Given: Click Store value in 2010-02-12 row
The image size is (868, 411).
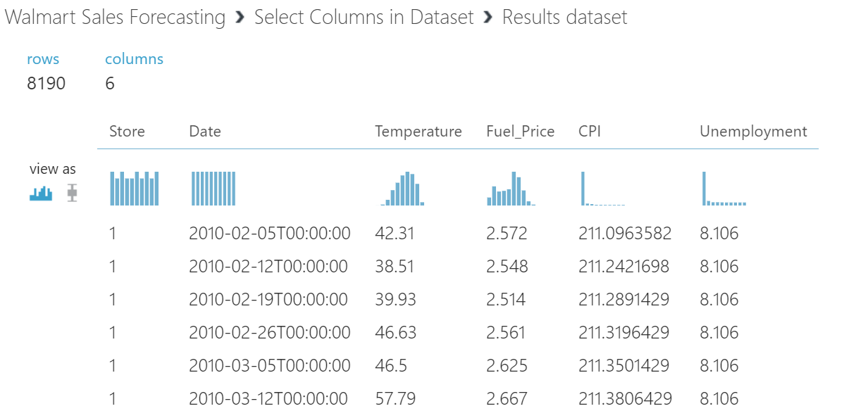Looking at the screenshot, I should tap(113, 266).
